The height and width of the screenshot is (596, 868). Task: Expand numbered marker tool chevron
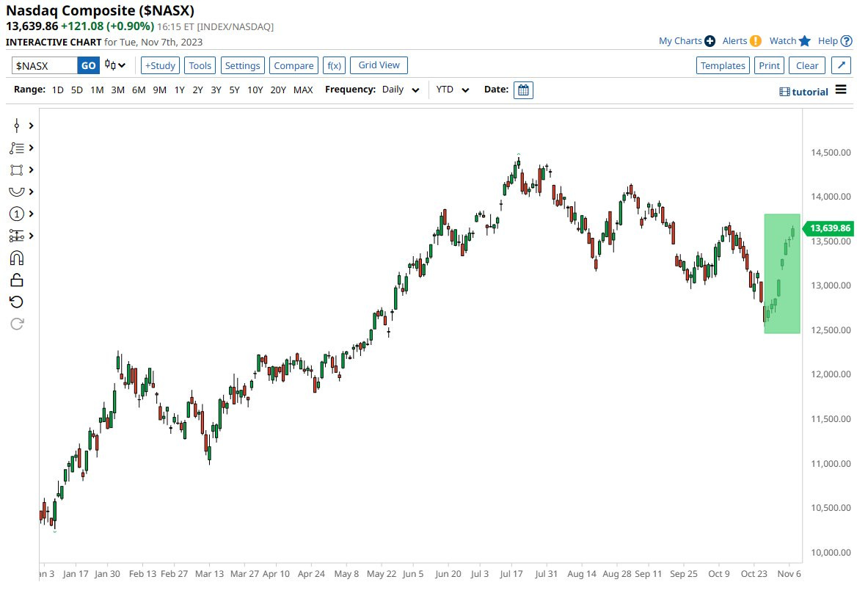32,214
